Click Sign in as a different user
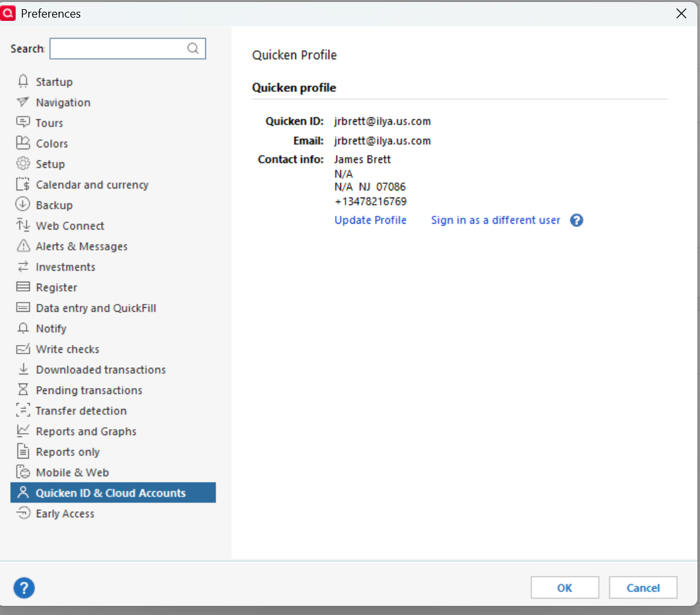Screen dimensions: 700x615 [495, 220]
